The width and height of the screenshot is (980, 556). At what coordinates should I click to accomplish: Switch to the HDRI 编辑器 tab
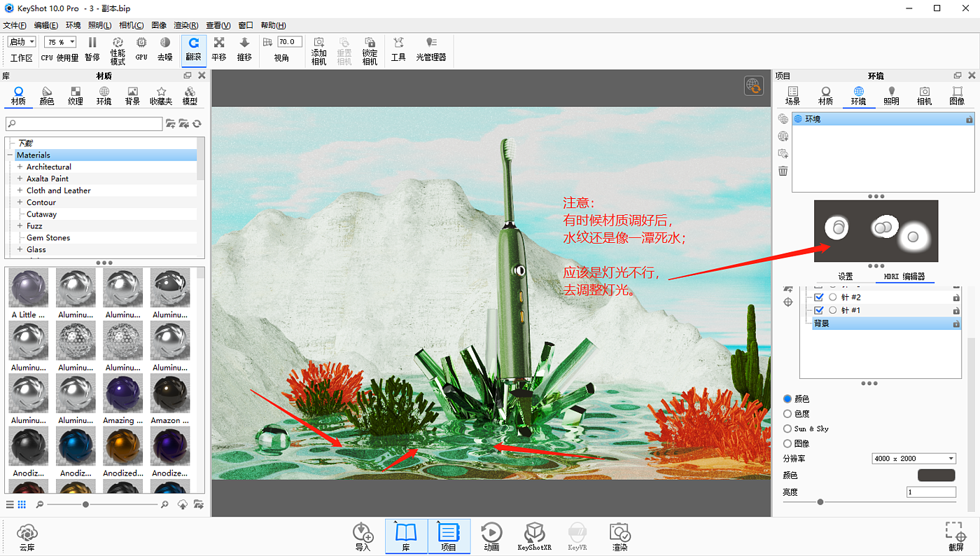tap(904, 277)
